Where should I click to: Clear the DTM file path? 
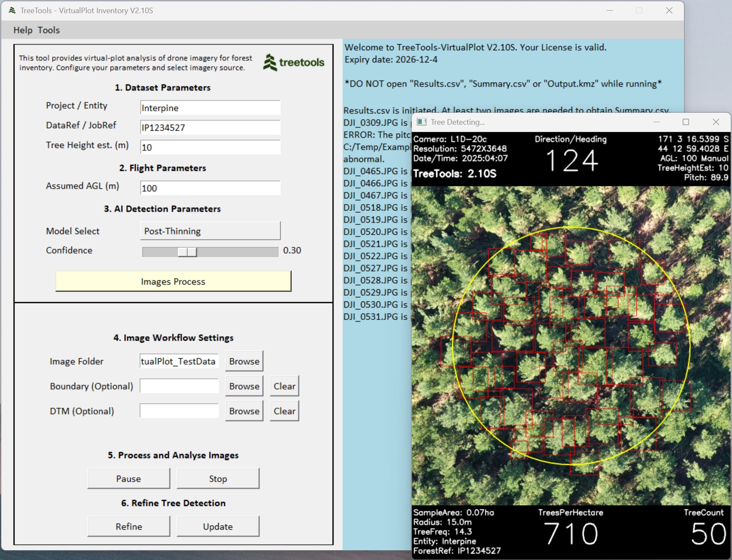[284, 411]
